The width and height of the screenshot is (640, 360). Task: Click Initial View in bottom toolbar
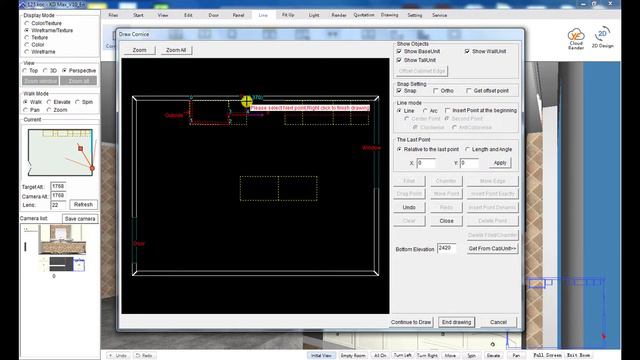(x=321, y=356)
